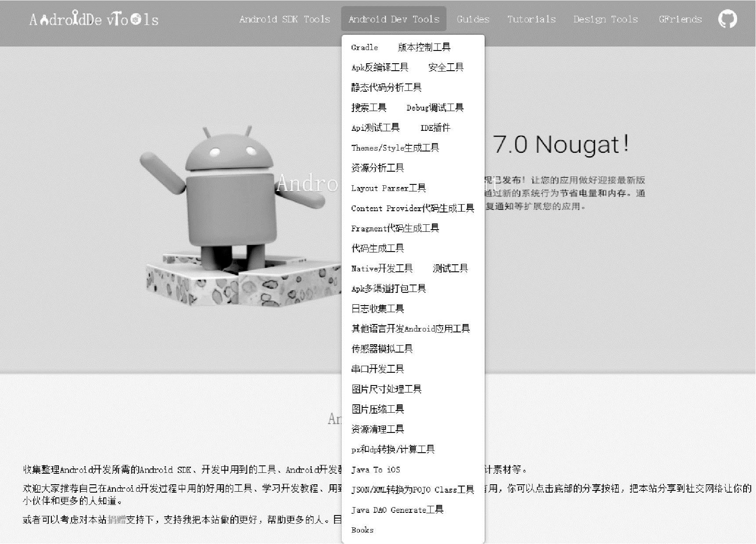
Task: Open the GitHub icon link
Action: [727, 19]
